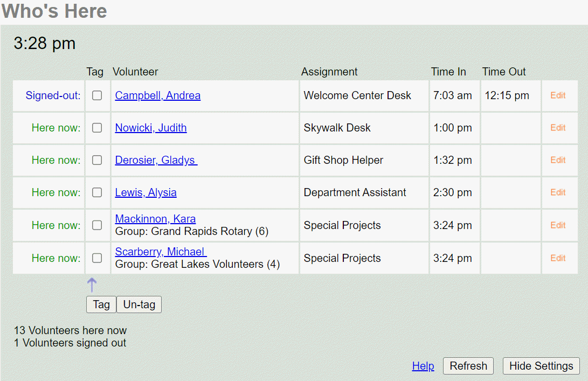The width and height of the screenshot is (588, 381).
Task: Refresh the Who's Here list
Action: point(468,366)
